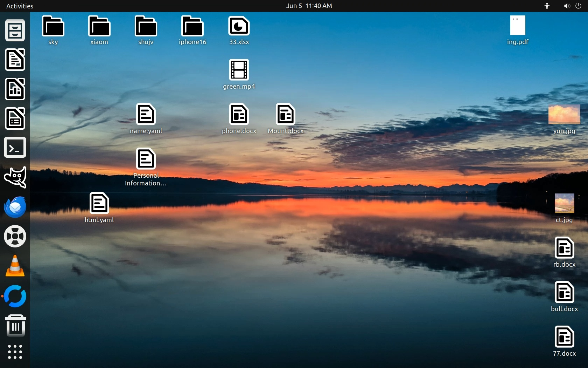
Task: Open the Terminal from the dock
Action: click(15, 148)
